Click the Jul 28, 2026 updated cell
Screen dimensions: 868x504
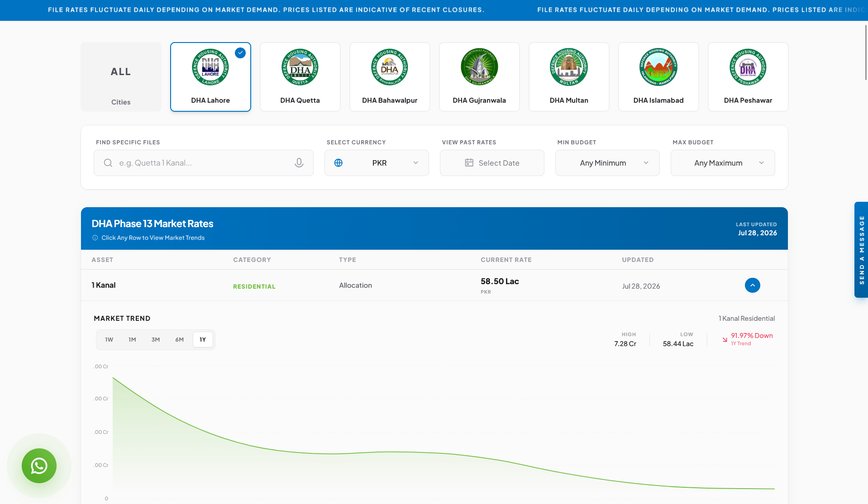pyautogui.click(x=641, y=286)
